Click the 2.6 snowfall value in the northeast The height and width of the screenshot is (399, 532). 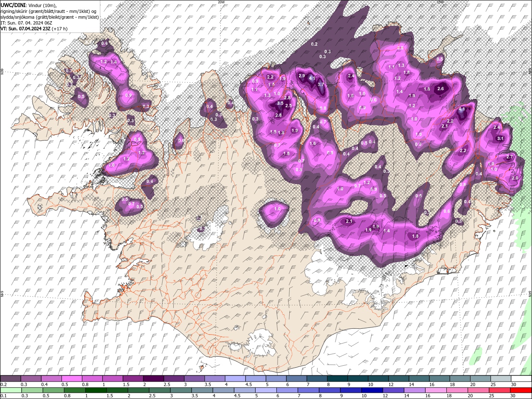tap(441, 89)
